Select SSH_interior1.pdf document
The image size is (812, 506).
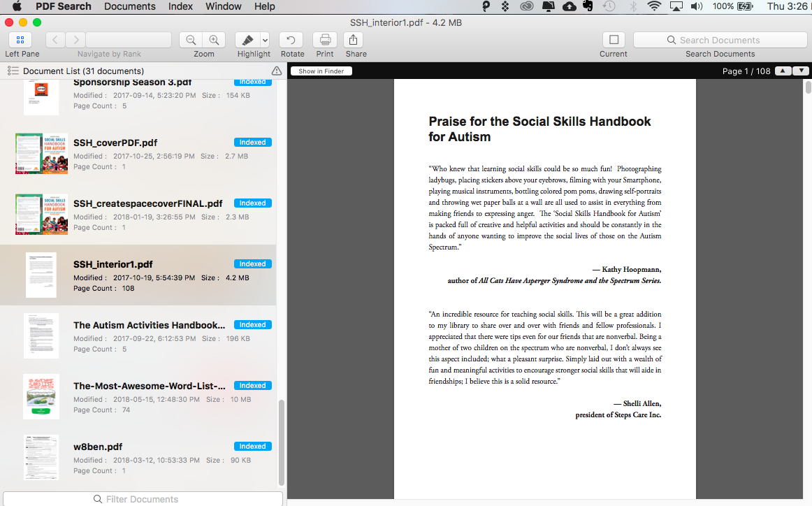tap(138, 275)
